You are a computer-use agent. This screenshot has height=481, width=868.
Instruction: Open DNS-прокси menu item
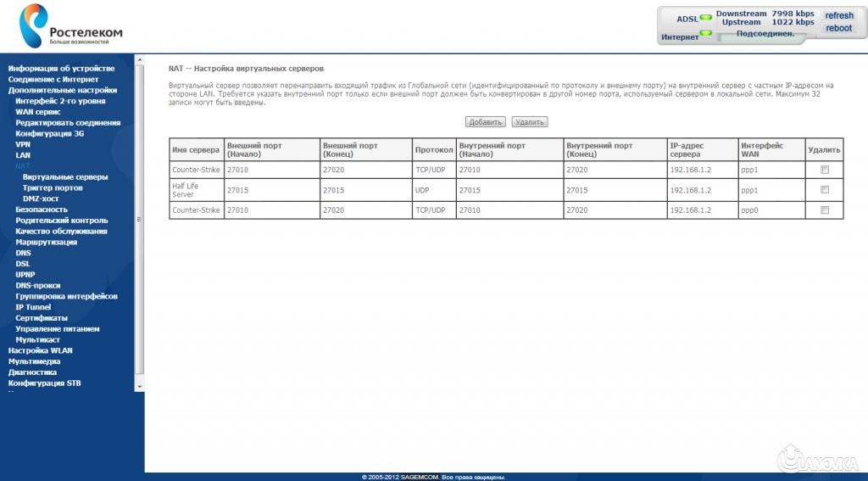pos(38,285)
